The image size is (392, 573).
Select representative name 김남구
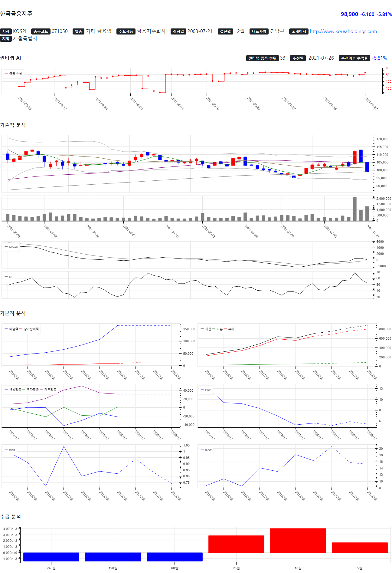pos(277,31)
